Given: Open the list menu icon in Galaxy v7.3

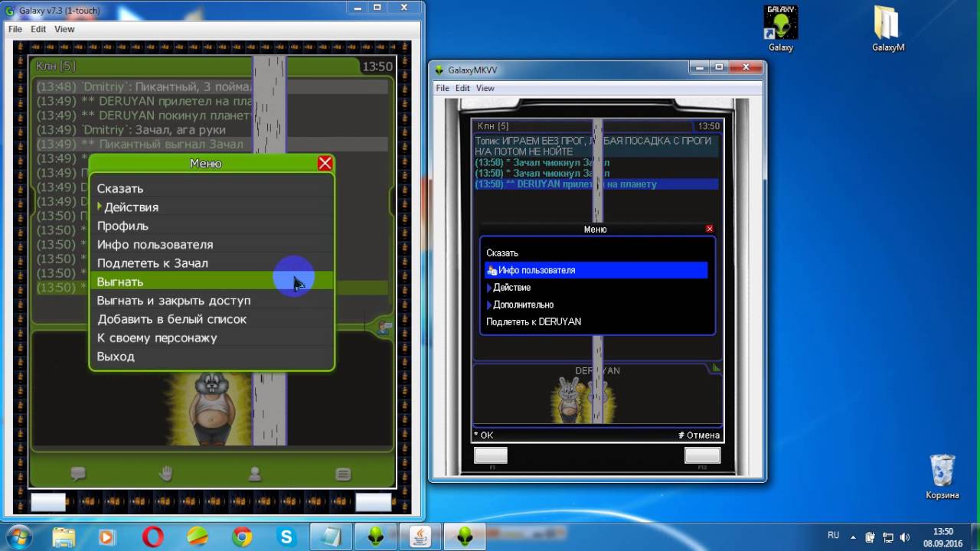Looking at the screenshot, I should (344, 474).
